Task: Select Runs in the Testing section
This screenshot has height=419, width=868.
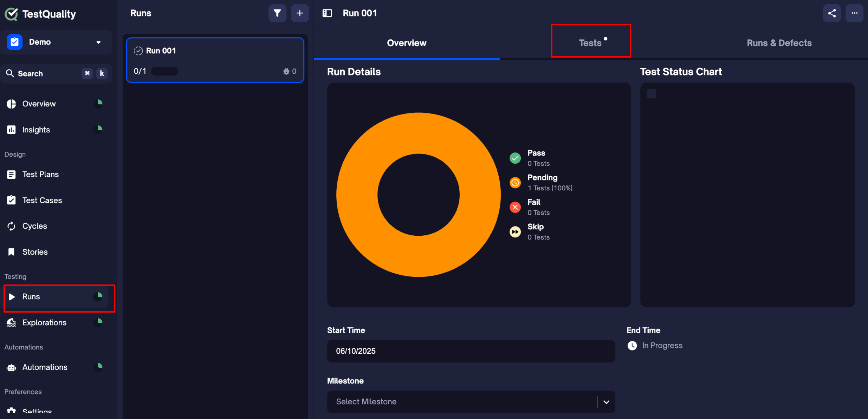Action: pyautogui.click(x=56, y=297)
